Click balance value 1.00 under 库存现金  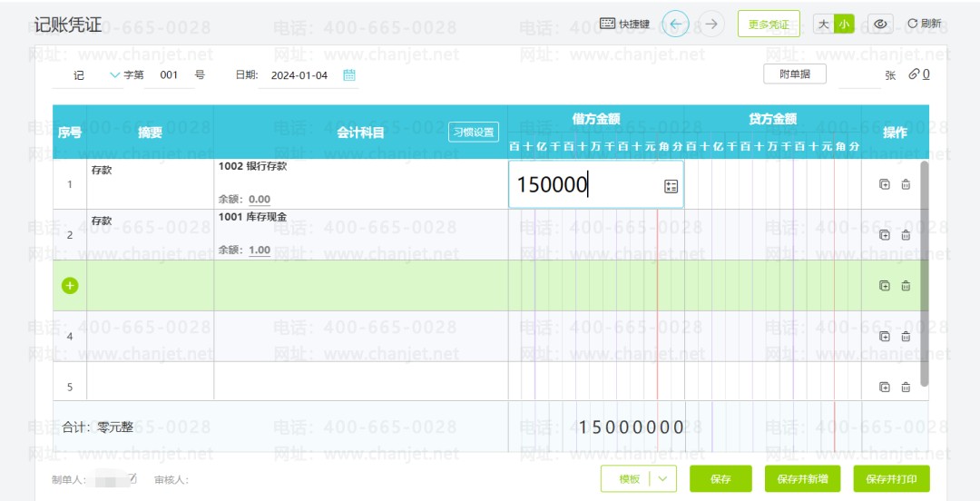tap(260, 250)
